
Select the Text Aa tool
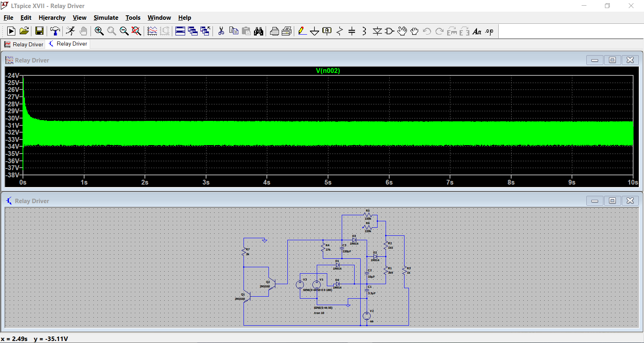pos(477,31)
